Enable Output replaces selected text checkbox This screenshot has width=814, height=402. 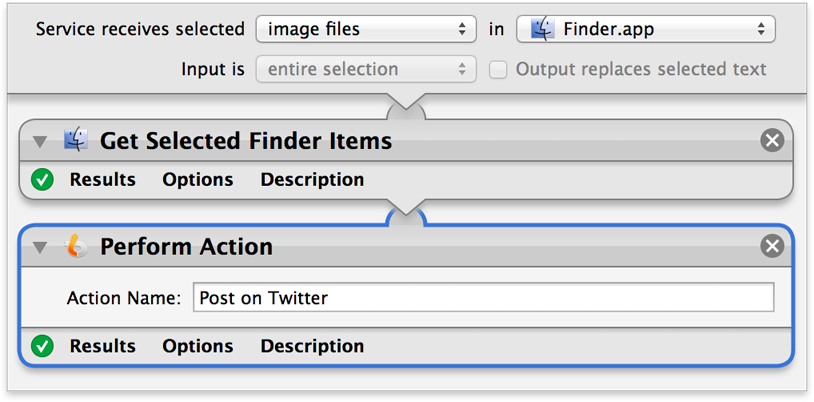tap(498, 70)
